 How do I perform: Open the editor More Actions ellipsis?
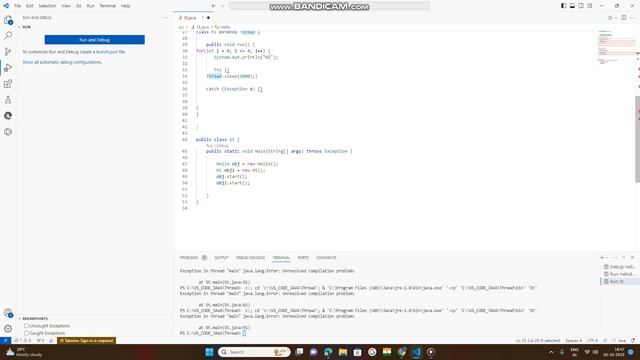pos(632,18)
